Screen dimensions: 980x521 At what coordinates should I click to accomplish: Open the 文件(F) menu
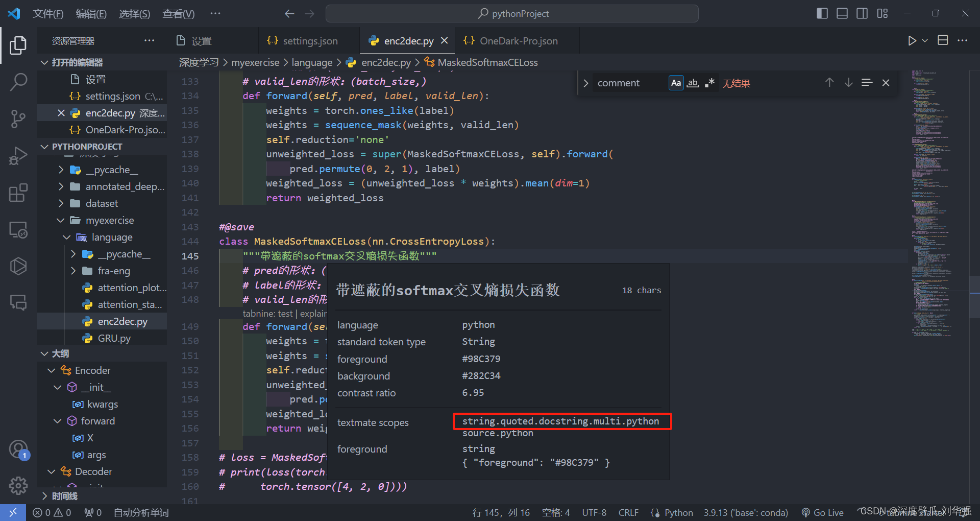pos(48,13)
